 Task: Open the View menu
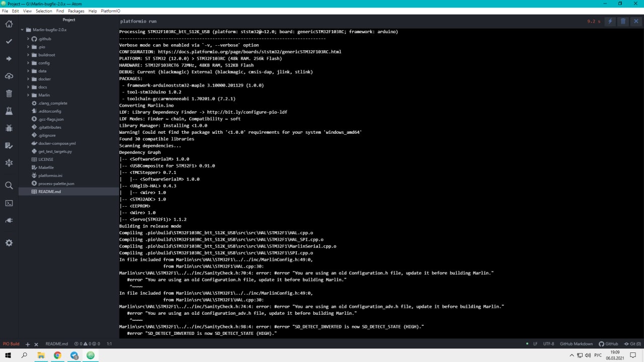pos(27,11)
